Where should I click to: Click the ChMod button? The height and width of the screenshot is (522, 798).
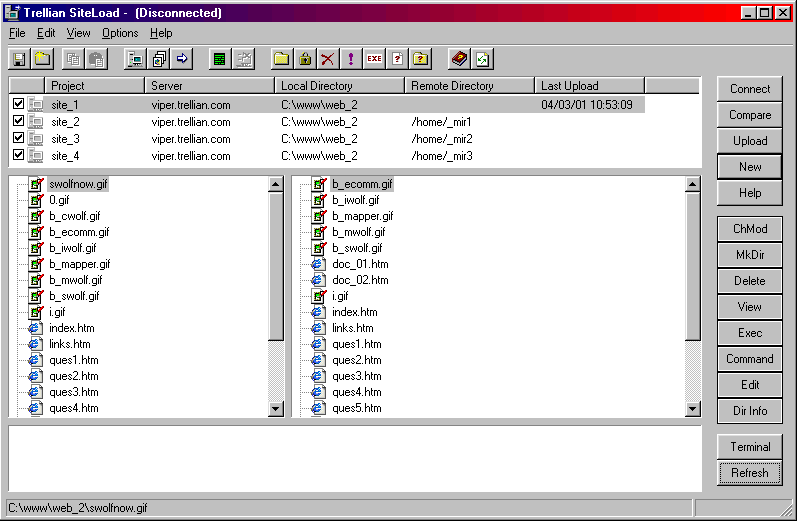[x=750, y=229]
